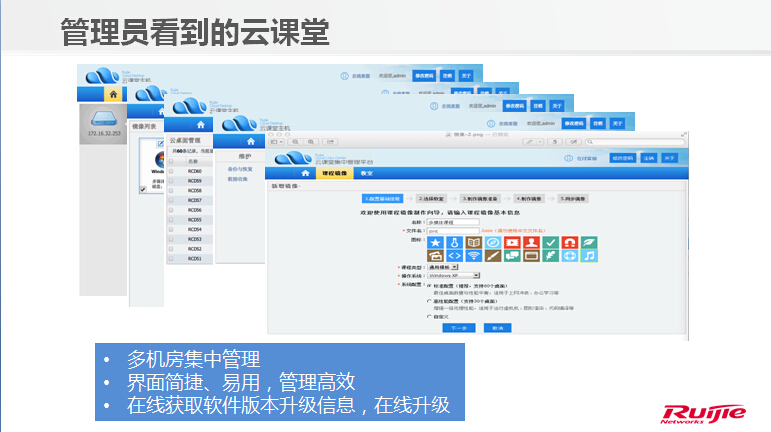The width and height of the screenshot is (771, 432).
Task: Select the 标准配置 radio option
Action: pos(430,283)
